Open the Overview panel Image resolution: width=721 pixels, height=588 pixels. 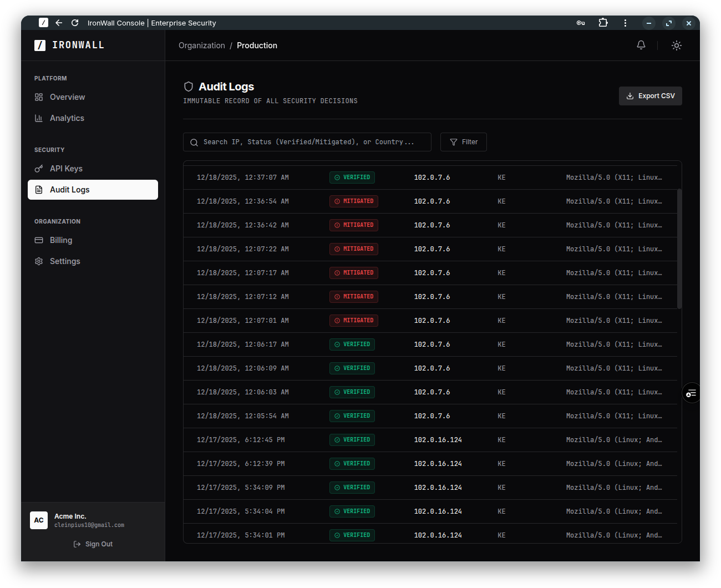click(67, 97)
